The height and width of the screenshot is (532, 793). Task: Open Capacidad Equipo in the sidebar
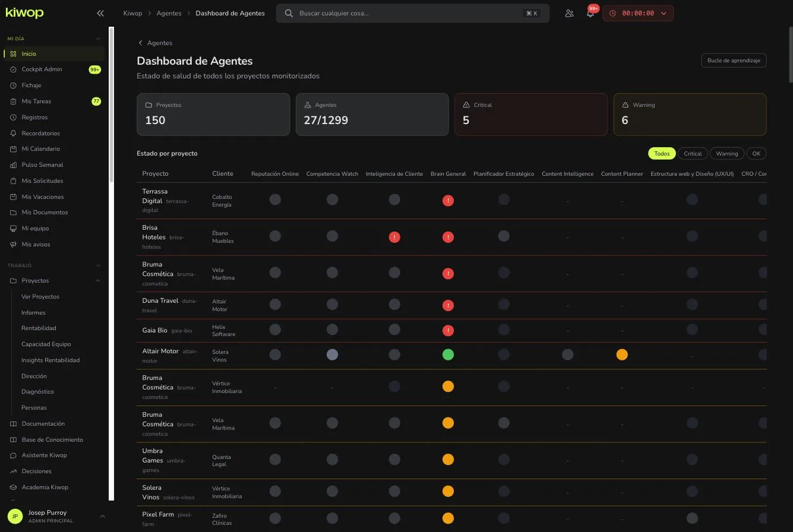tap(46, 344)
